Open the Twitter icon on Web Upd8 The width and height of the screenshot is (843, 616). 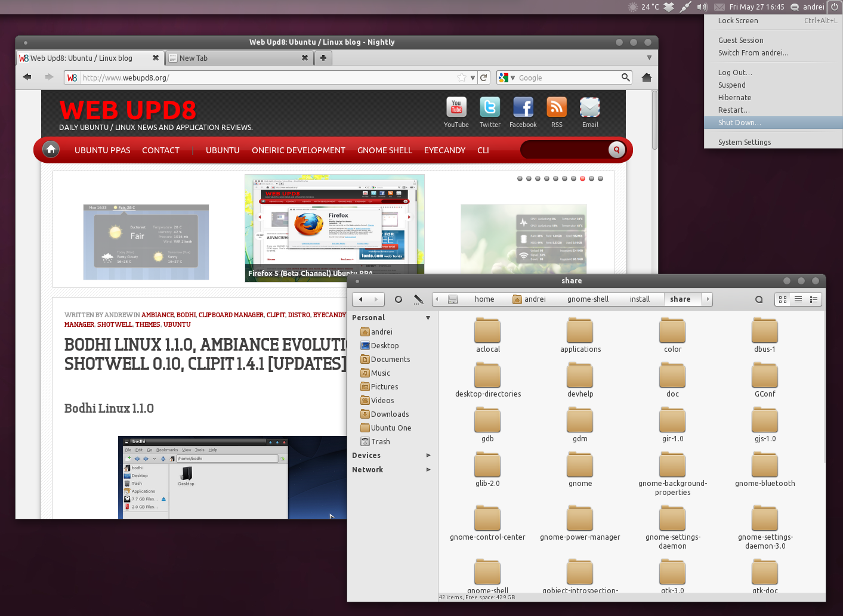490,108
